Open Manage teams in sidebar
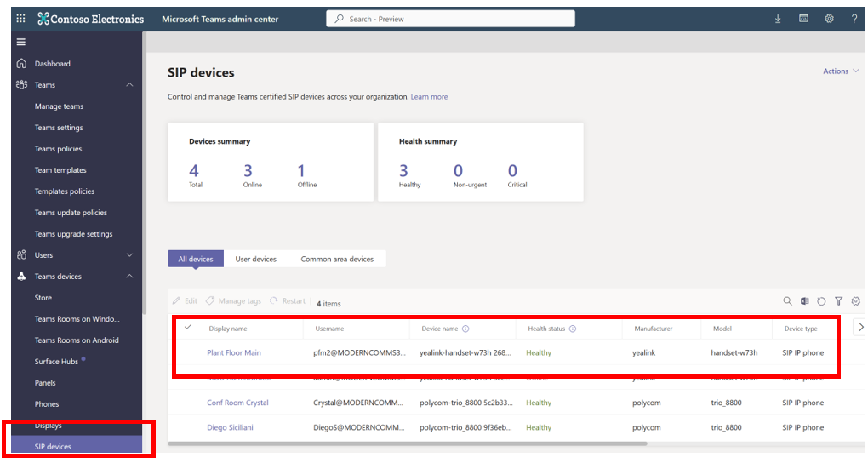The height and width of the screenshot is (463, 868). tap(60, 106)
